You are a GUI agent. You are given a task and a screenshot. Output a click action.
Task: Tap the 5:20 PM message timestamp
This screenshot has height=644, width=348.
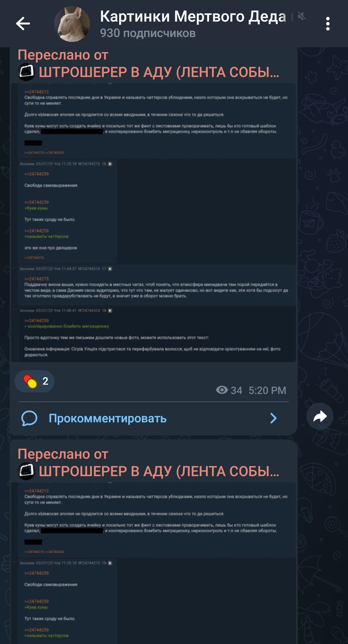point(267,390)
